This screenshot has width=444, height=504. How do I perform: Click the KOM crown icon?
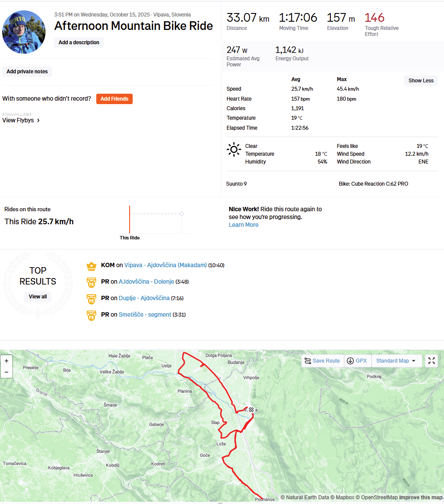91,266
